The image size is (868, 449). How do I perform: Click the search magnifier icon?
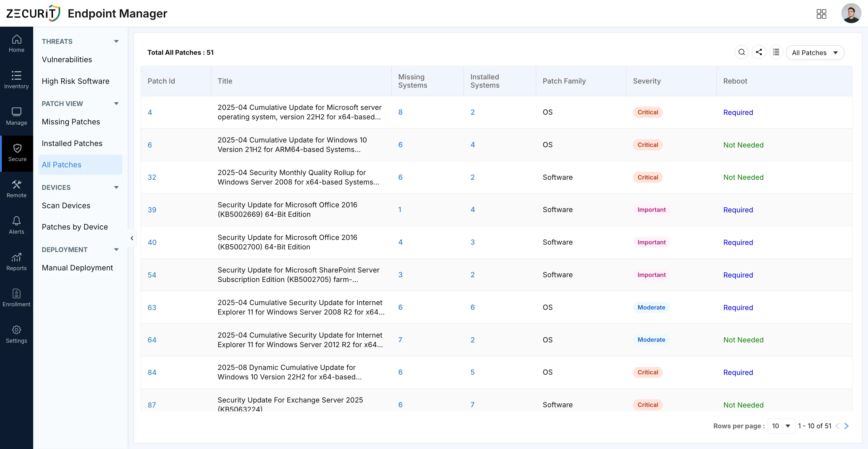[x=742, y=52]
